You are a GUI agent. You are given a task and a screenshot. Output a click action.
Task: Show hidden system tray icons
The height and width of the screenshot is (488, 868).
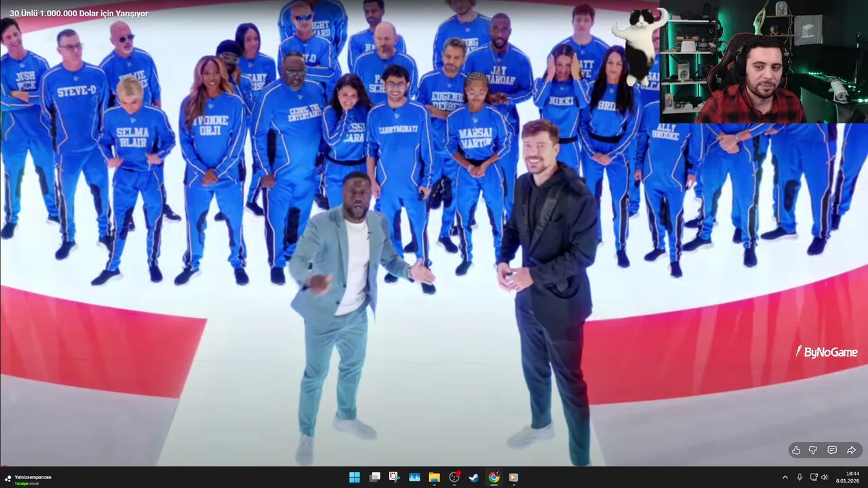coord(785,477)
